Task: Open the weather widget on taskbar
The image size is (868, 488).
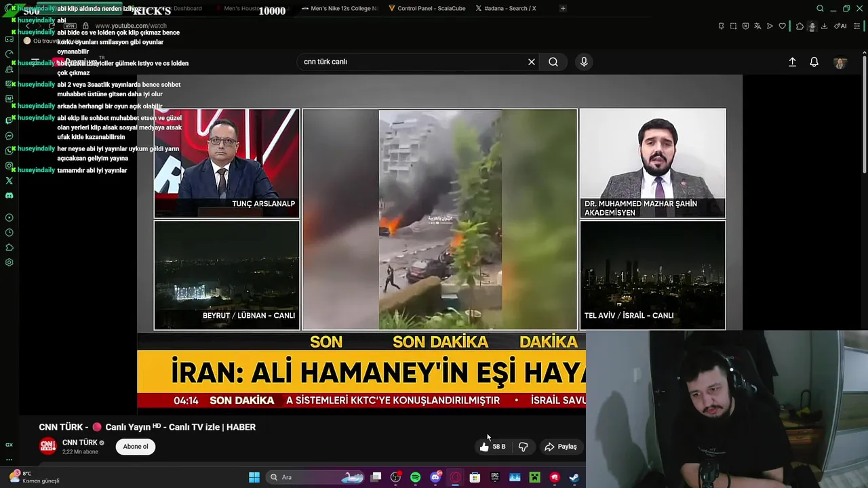Action: [34, 477]
